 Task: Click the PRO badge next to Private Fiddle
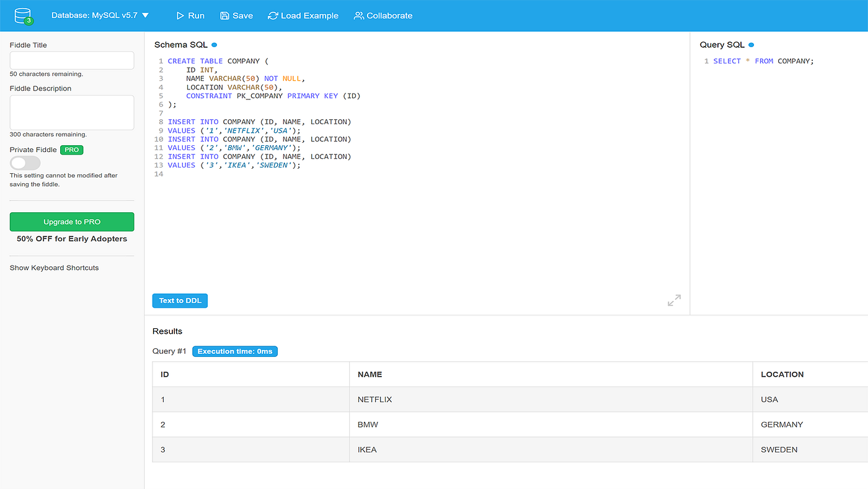coord(71,150)
